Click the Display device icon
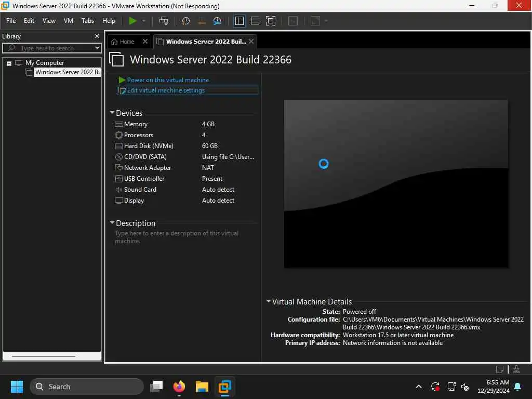The width and height of the screenshot is (532, 399). coord(119,201)
